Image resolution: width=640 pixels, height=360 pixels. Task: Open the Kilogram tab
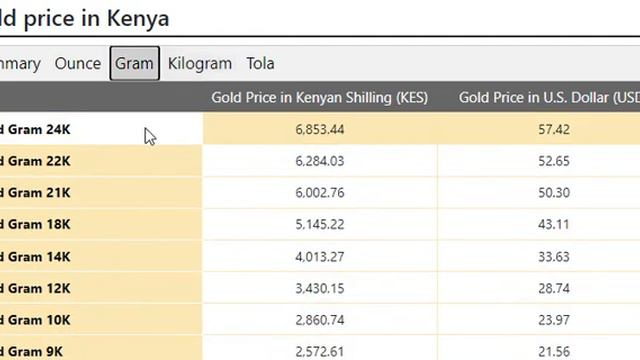coord(200,64)
